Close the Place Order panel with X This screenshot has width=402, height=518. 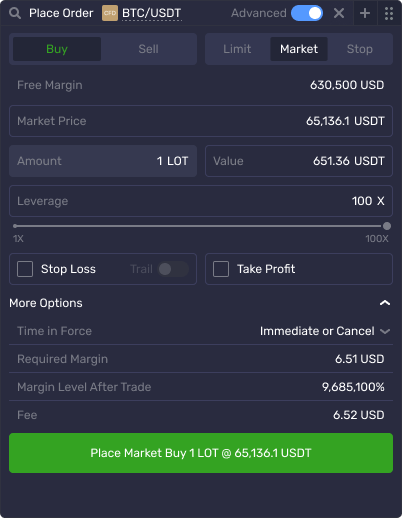click(x=339, y=13)
